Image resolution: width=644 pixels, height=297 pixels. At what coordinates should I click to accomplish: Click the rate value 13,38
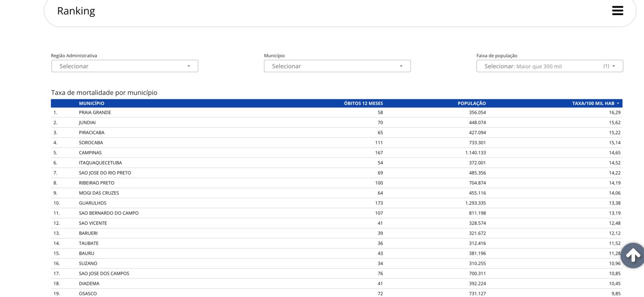(x=615, y=203)
